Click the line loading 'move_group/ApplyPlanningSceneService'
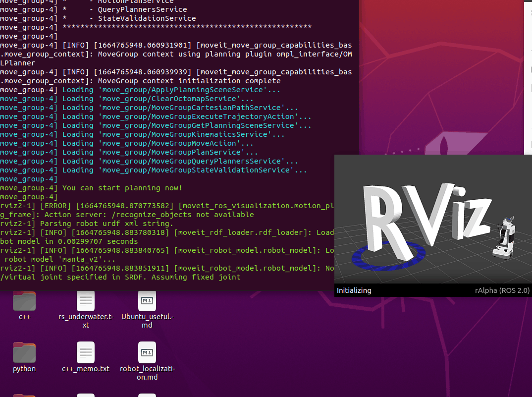This screenshot has width=532, height=397. tap(140, 90)
